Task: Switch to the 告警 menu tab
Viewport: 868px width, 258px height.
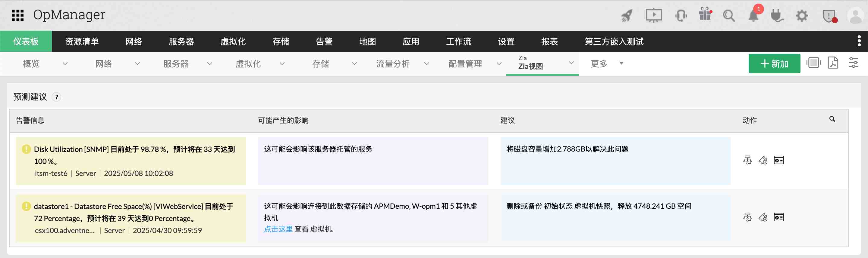Action: click(324, 41)
